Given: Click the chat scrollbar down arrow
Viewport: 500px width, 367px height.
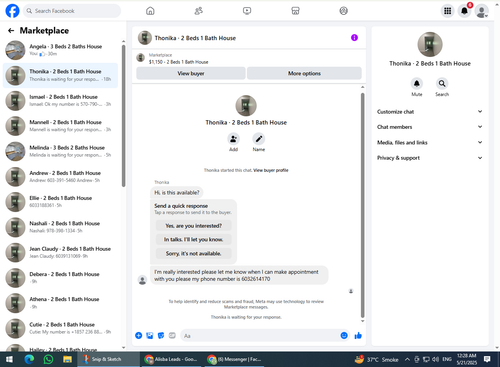Looking at the screenshot, I should pyautogui.click(x=362, y=321).
